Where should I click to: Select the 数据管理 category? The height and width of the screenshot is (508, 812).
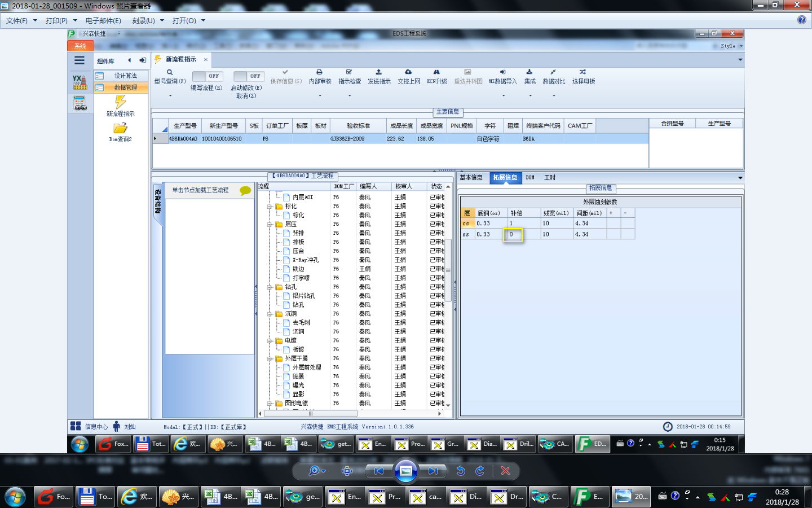click(x=121, y=87)
